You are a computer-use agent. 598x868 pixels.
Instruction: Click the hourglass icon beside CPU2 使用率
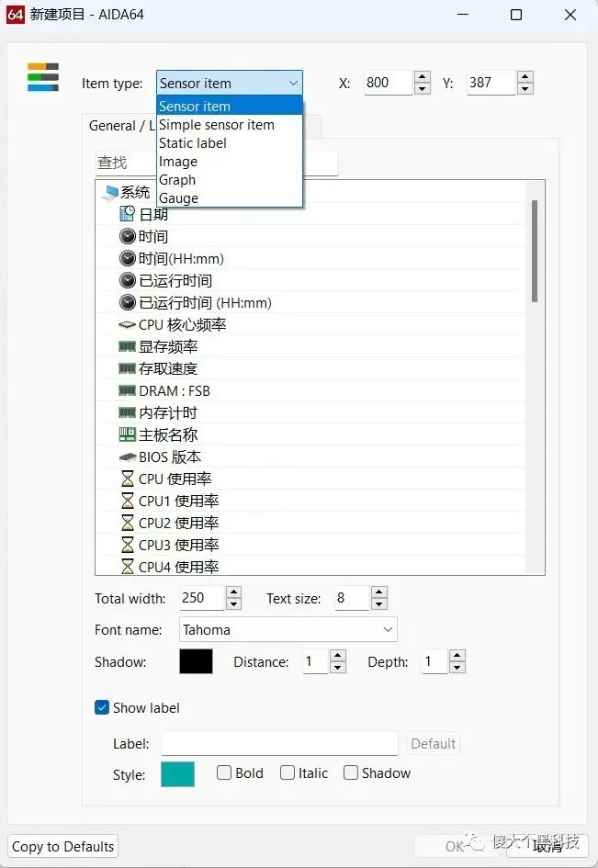(x=128, y=524)
